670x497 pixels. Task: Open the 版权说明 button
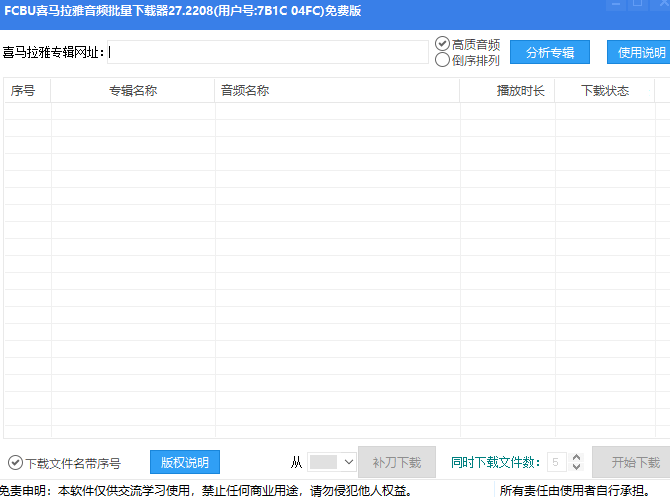185,462
